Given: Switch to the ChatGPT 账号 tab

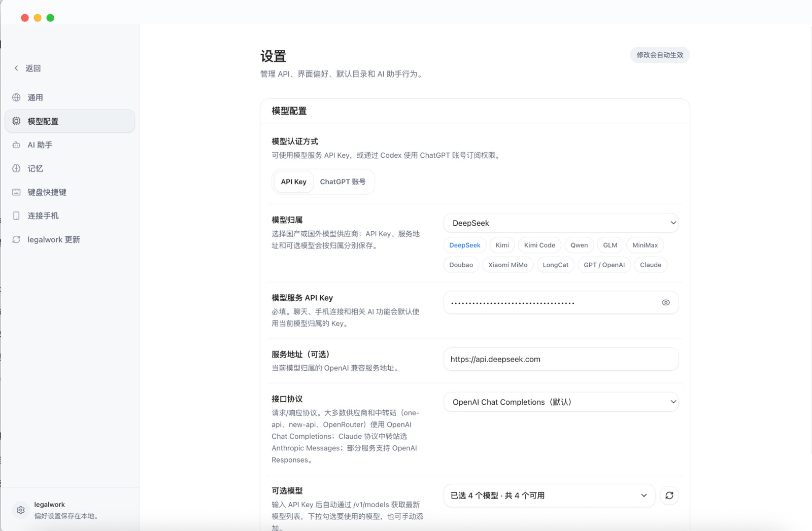Looking at the screenshot, I should tap(343, 182).
